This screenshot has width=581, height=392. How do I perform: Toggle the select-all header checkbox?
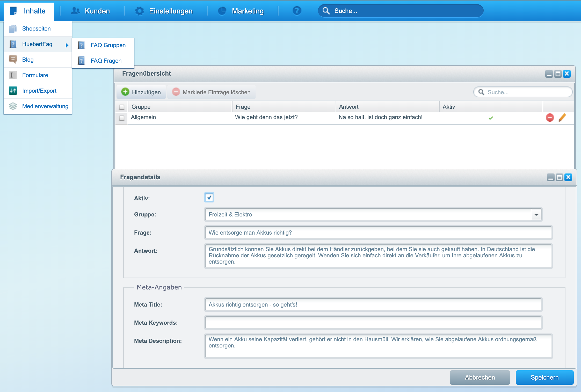122,107
